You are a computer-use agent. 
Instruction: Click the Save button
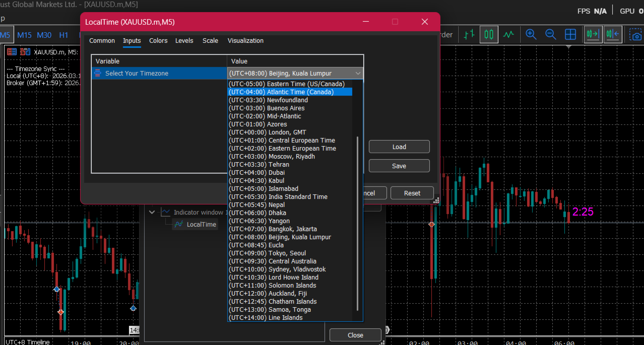point(399,166)
